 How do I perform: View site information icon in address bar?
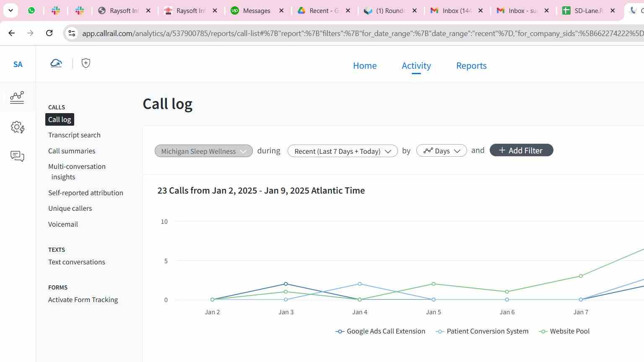point(72,34)
